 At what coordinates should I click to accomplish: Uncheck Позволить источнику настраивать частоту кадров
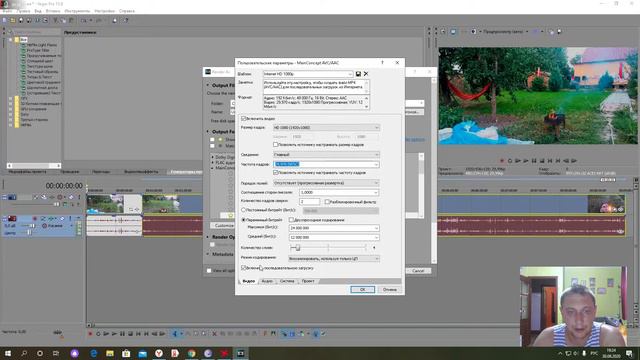coord(276,173)
